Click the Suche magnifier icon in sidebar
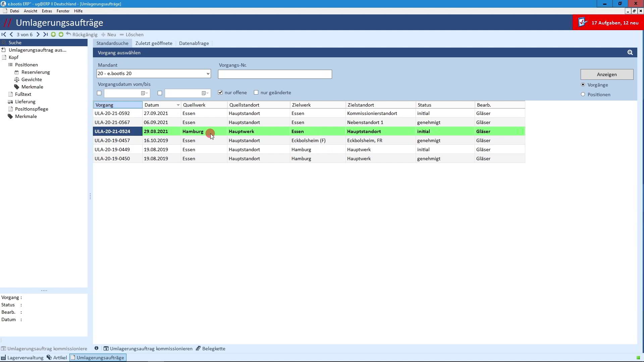Screen dimensions: 644x362 point(4,43)
